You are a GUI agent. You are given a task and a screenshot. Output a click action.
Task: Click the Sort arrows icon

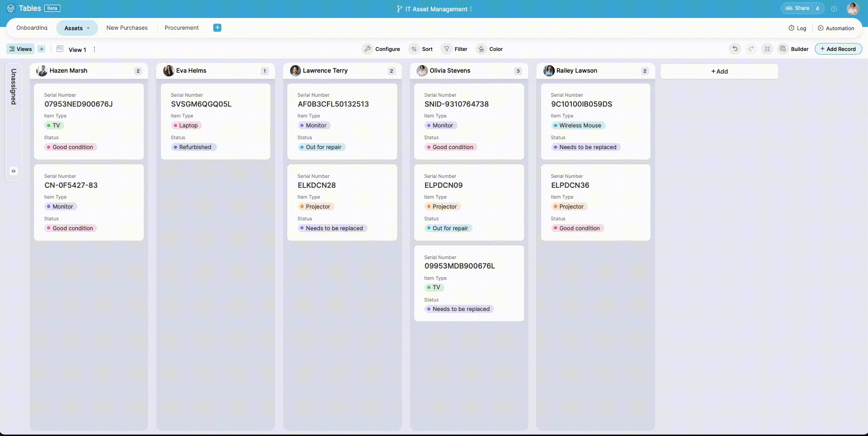pyautogui.click(x=414, y=49)
